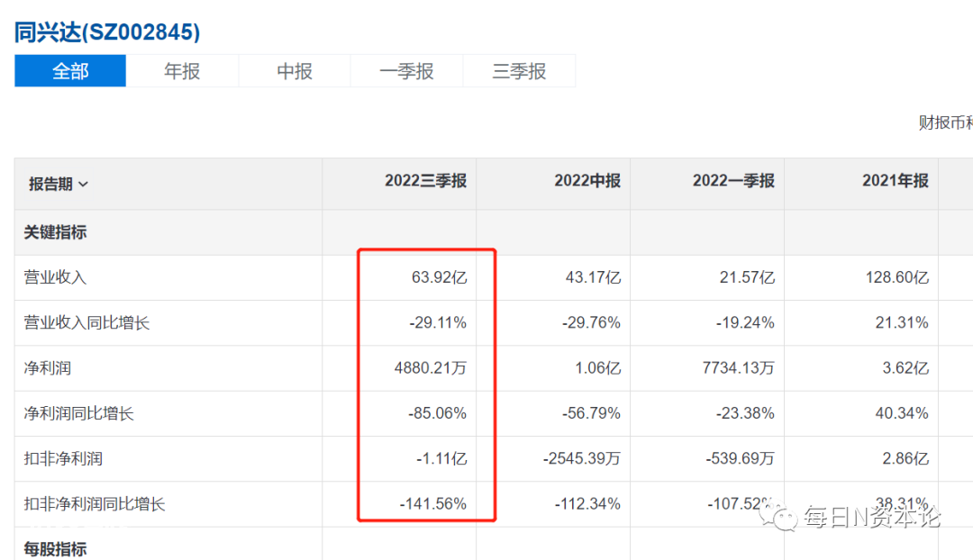973x560 pixels.
Task: Click the 2021年报 column header
Action: click(x=896, y=181)
